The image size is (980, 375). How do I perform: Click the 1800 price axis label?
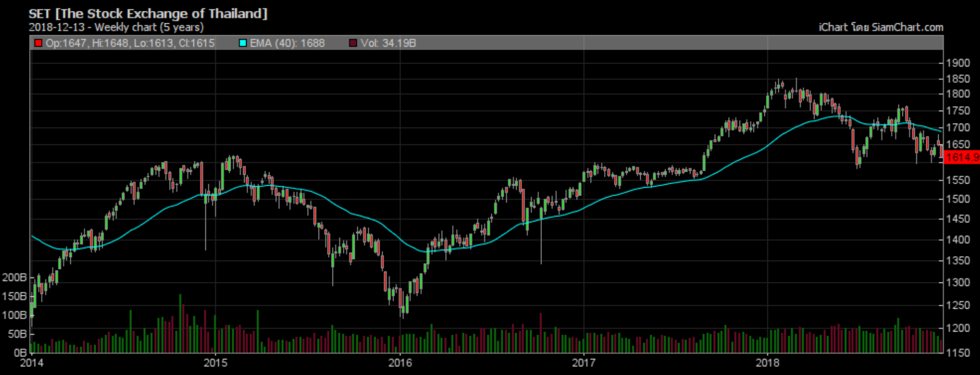(958, 94)
